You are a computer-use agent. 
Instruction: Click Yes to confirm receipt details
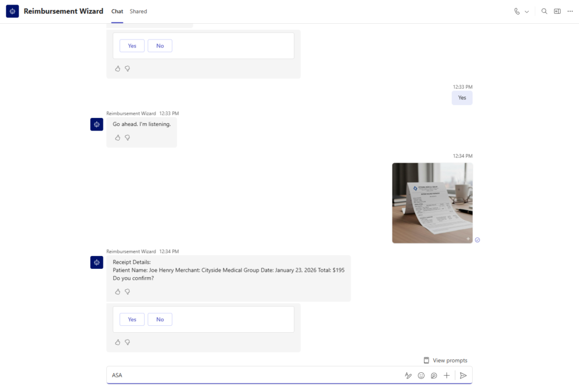point(132,319)
